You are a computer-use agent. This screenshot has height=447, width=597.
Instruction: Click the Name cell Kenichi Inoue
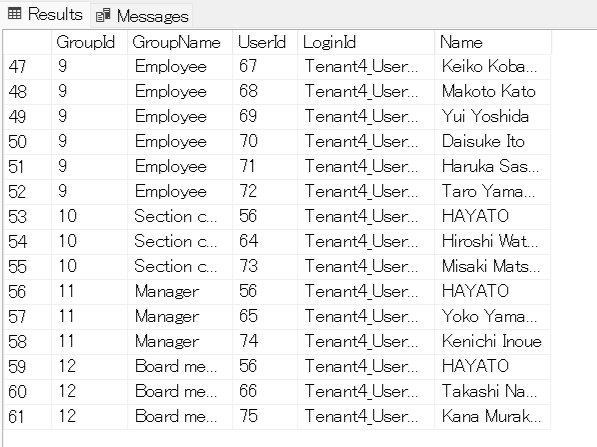coord(492,341)
